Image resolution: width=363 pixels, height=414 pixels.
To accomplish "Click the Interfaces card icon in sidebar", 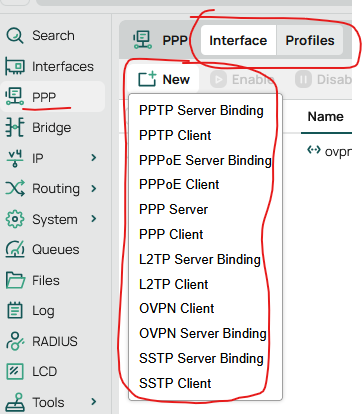I will pyautogui.click(x=15, y=66).
